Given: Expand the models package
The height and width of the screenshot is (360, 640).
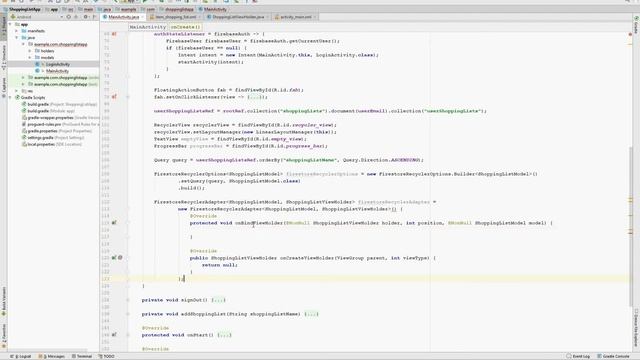Looking at the screenshot, I should pyautogui.click(x=30, y=58).
